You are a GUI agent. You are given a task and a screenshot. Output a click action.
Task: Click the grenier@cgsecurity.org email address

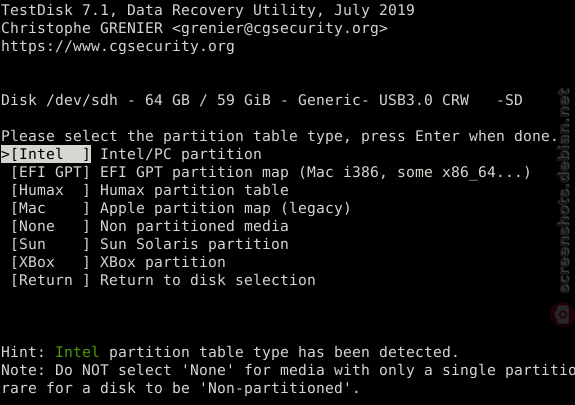(x=279, y=28)
